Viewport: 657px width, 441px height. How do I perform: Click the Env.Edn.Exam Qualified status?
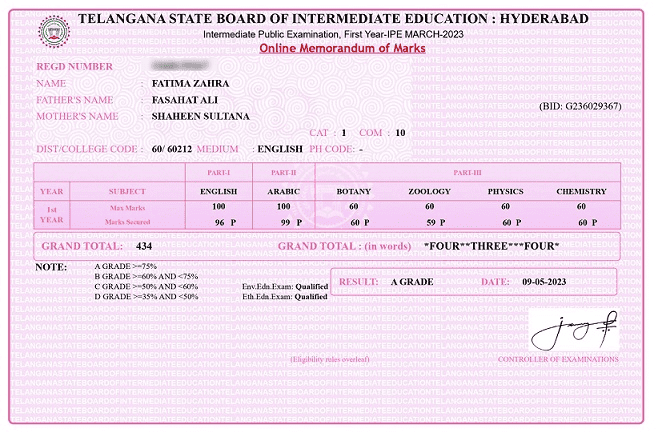(285, 287)
